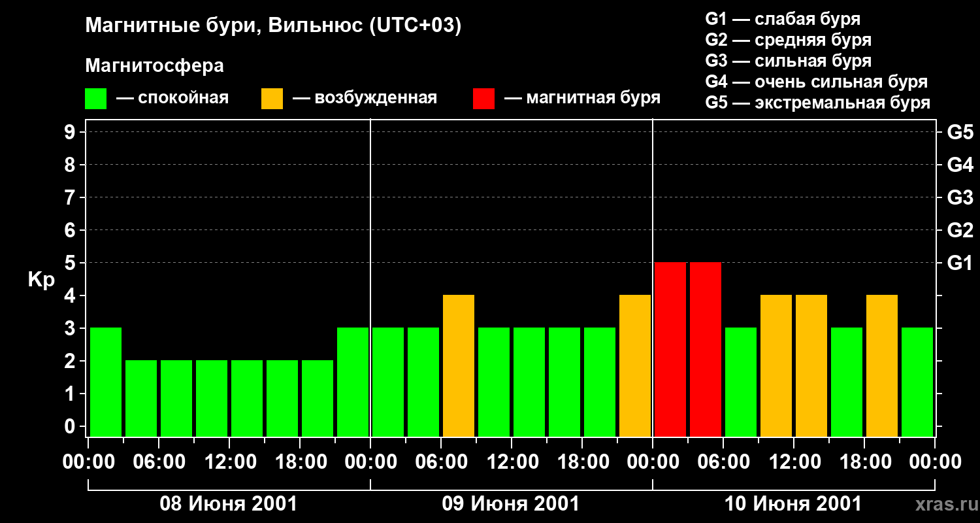This screenshot has height=523, width=980.
Task: Click the green 15:00–18:00 bar on 10 Июня
Action: point(847,382)
